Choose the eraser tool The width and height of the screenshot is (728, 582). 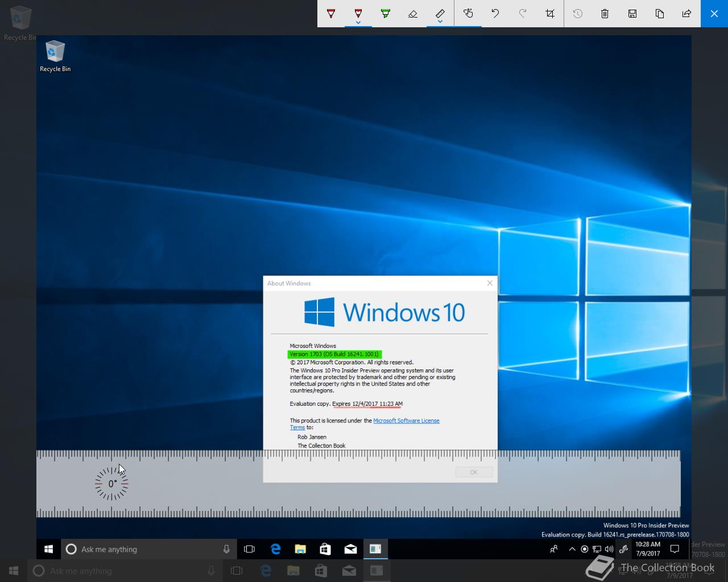coord(413,14)
